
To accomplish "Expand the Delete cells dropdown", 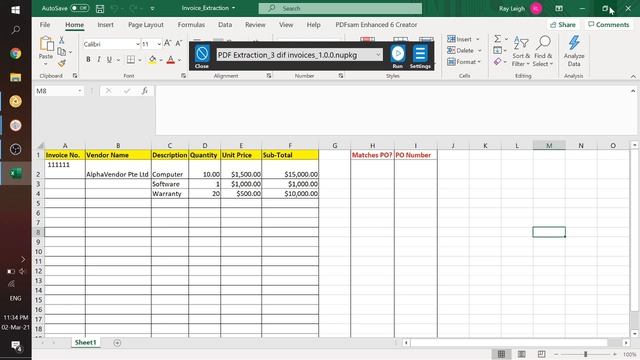I will (480, 51).
